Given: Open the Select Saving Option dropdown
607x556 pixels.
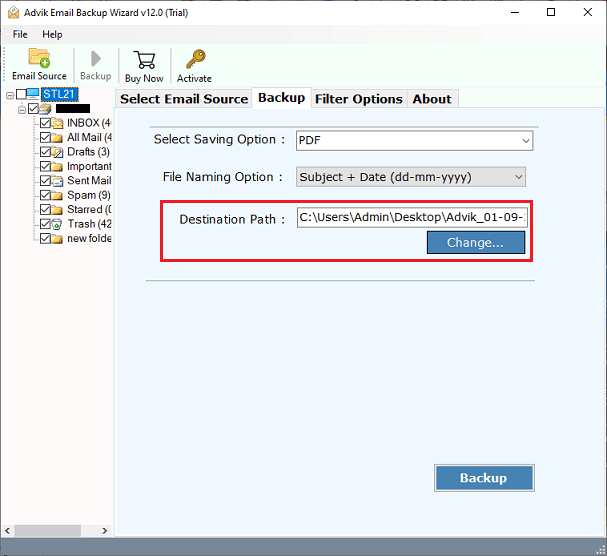Looking at the screenshot, I should tap(414, 141).
